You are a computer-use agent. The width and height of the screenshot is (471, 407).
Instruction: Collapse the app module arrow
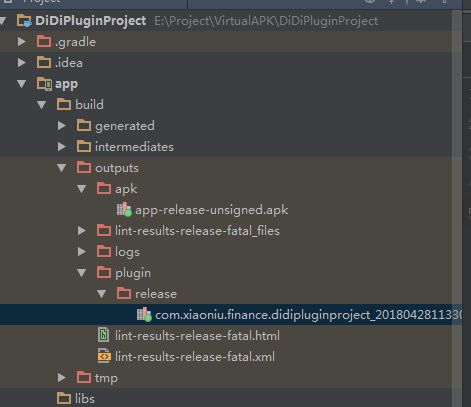pos(22,84)
